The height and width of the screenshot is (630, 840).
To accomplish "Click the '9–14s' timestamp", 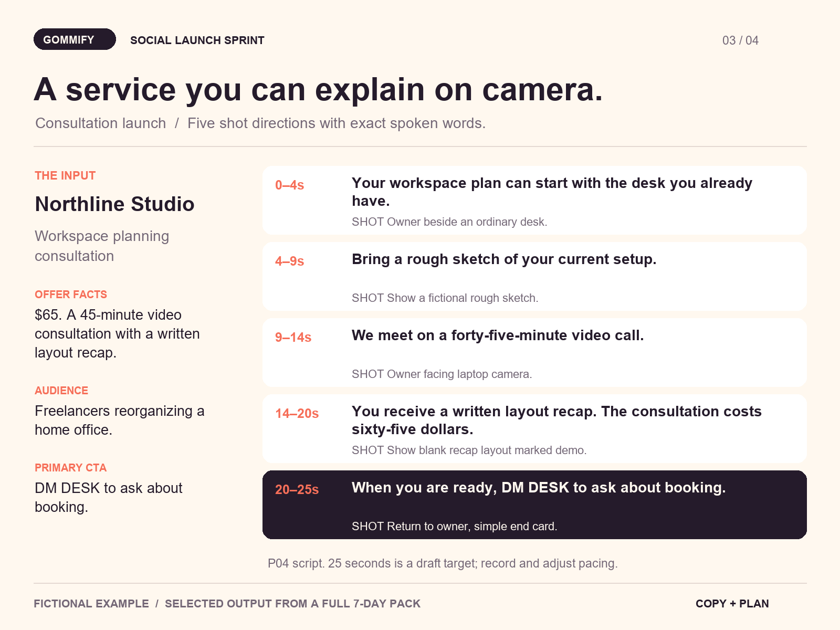I will tap(293, 338).
